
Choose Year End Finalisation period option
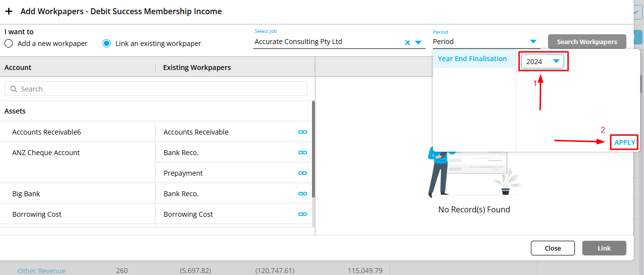pyautogui.click(x=472, y=59)
